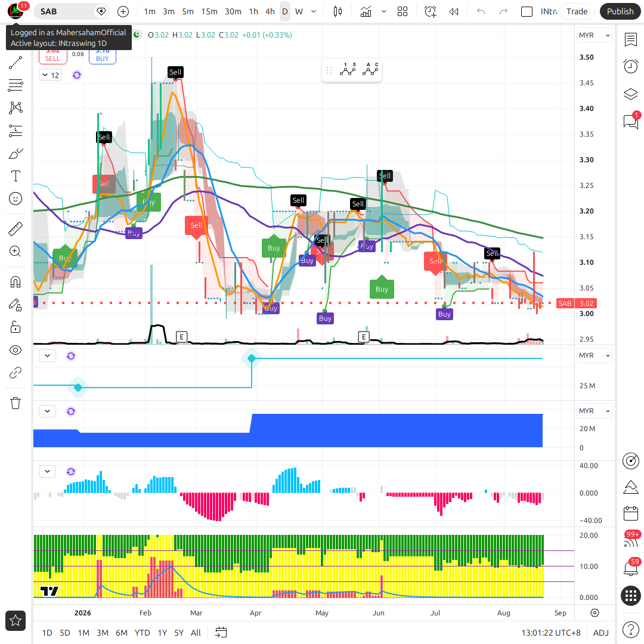Click the earnings E marker near March
The width and height of the screenshot is (644, 644).
[181, 337]
